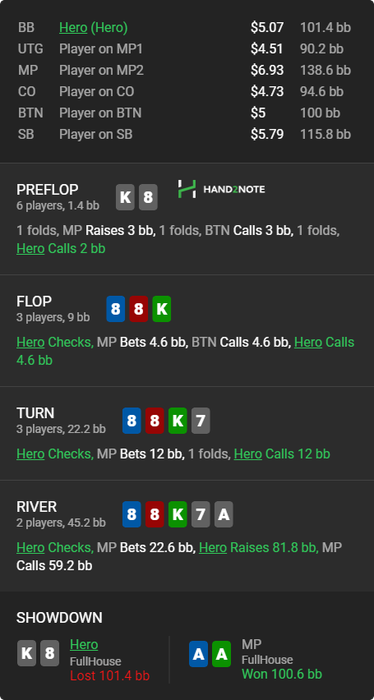The height and width of the screenshot is (700, 374).
Task: Click the gray 7 card on turn
Action: pos(201,421)
